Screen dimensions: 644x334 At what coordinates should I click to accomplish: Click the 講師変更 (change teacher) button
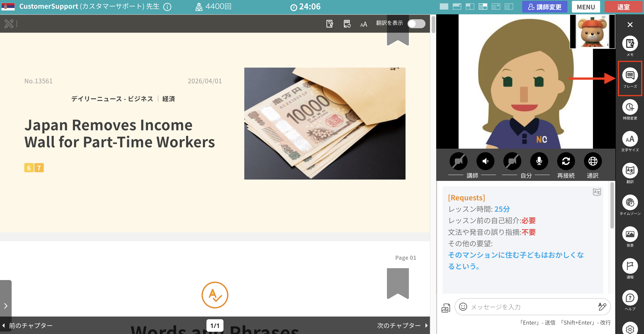[x=545, y=7]
